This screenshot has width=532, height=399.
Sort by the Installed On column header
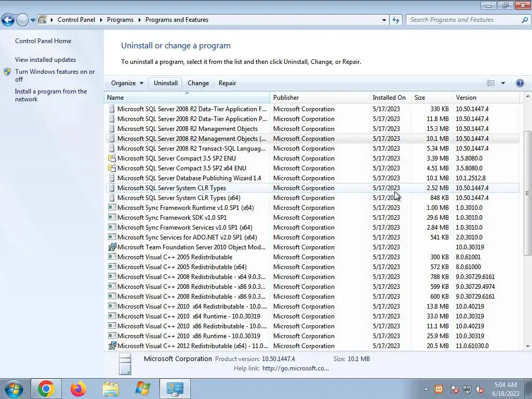click(x=390, y=97)
